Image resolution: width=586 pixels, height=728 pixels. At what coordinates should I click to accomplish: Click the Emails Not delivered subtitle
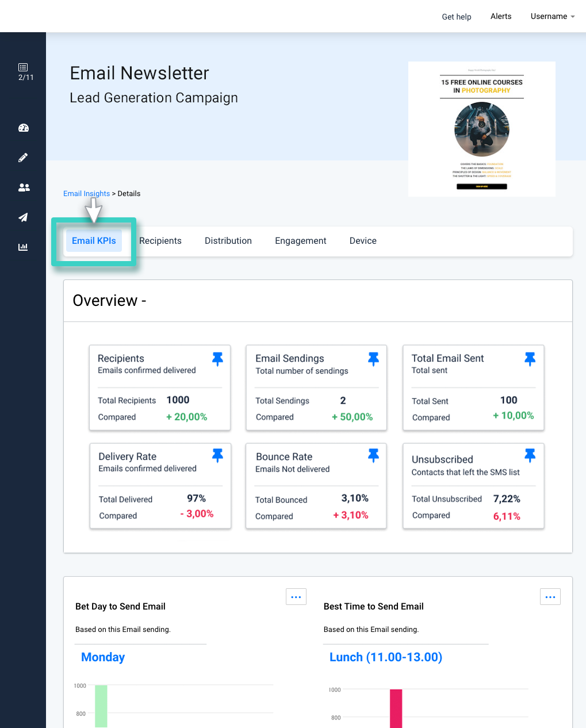293,469
